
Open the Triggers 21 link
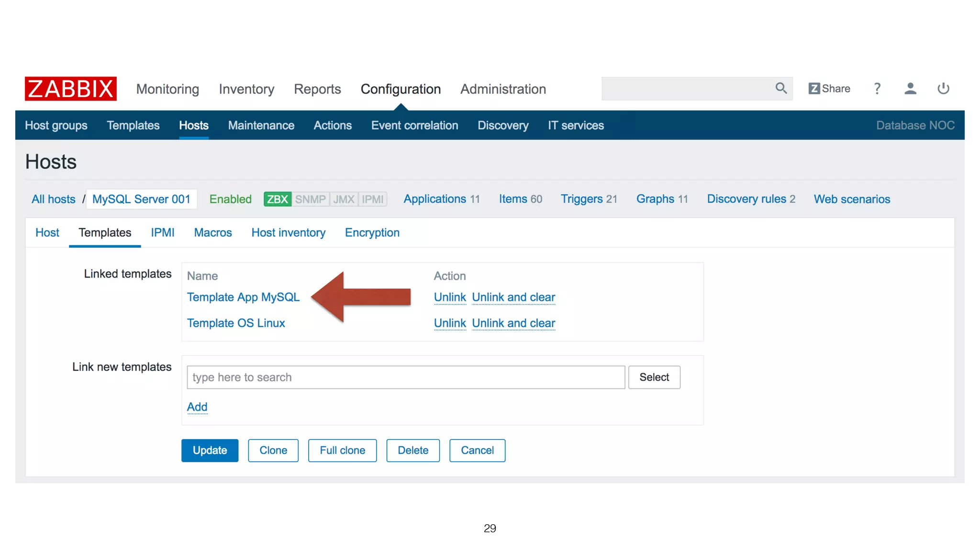[589, 199]
